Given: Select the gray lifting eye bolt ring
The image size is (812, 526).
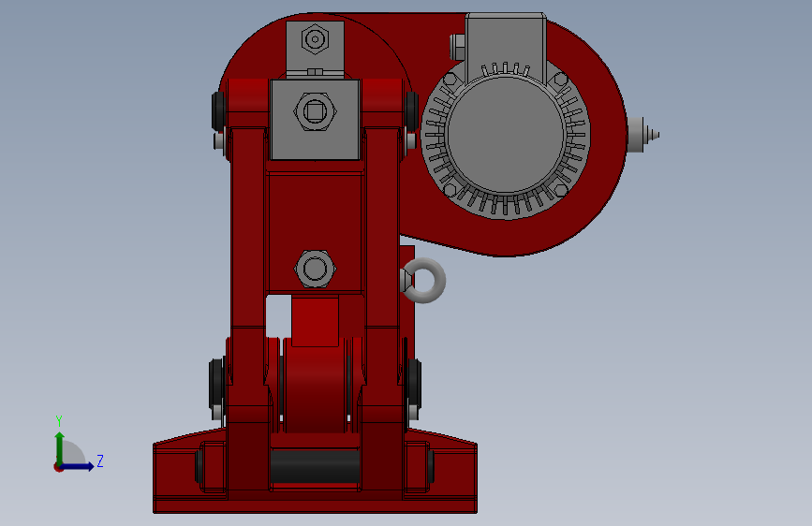Looking at the screenshot, I should click(424, 280).
